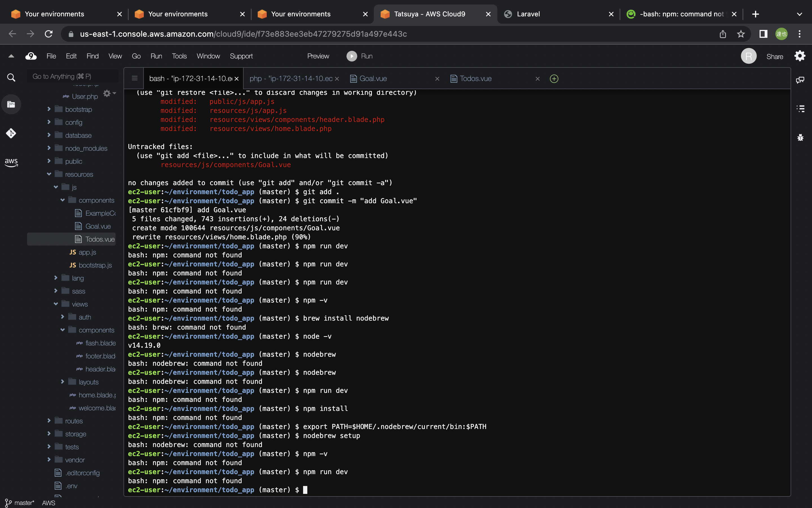Expand the public folder
This screenshot has width=812, height=508.
(49, 161)
